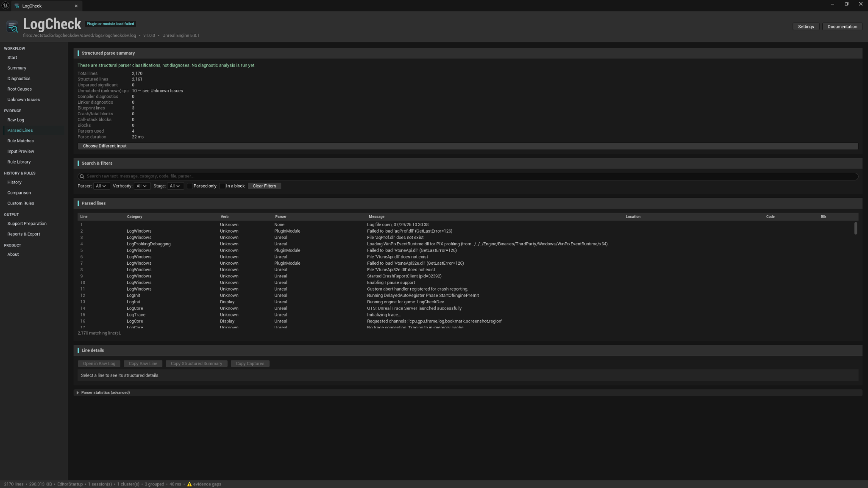Click the Clear Filters button

264,186
